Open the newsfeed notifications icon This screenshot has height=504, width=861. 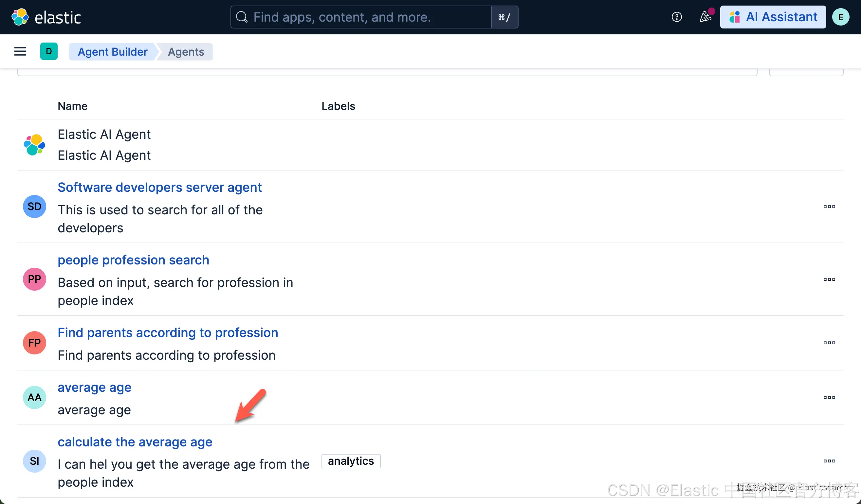[x=705, y=17]
